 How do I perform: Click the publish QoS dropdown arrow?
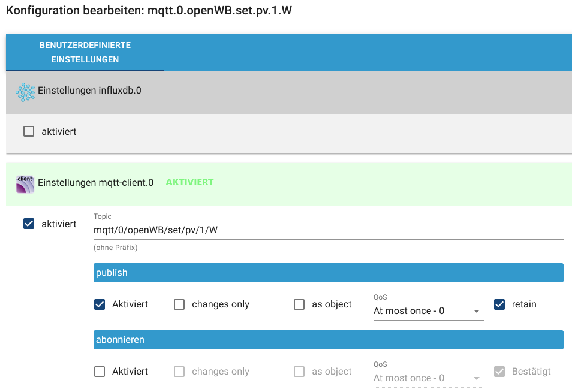[477, 312]
